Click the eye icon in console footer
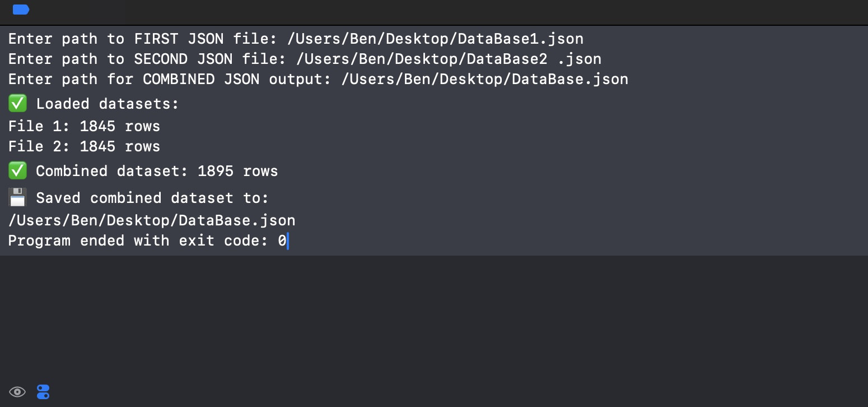 [17, 392]
